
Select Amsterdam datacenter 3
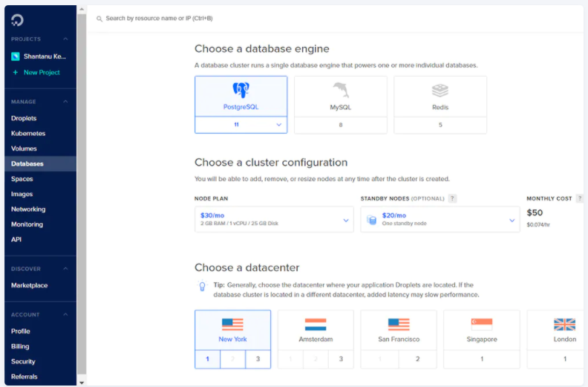click(341, 359)
